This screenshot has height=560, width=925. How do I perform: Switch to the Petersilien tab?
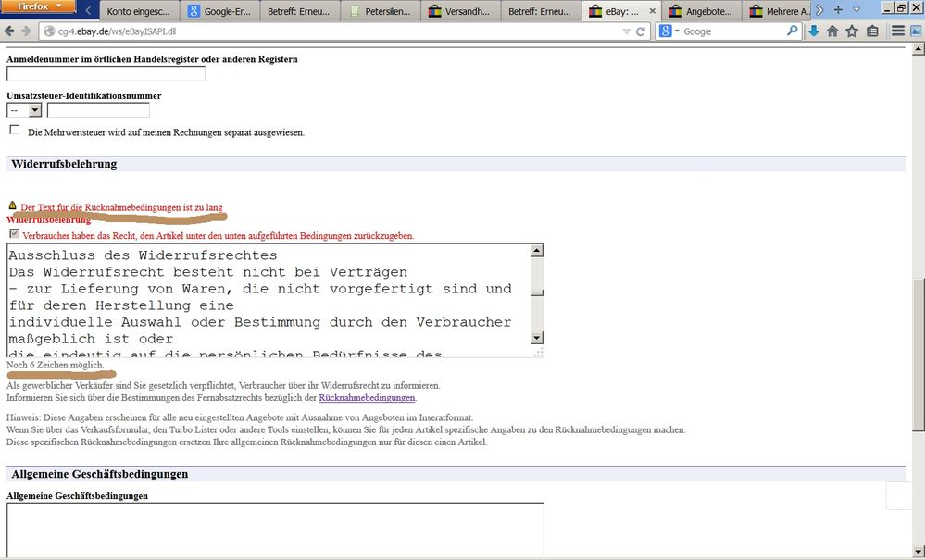tap(381, 12)
